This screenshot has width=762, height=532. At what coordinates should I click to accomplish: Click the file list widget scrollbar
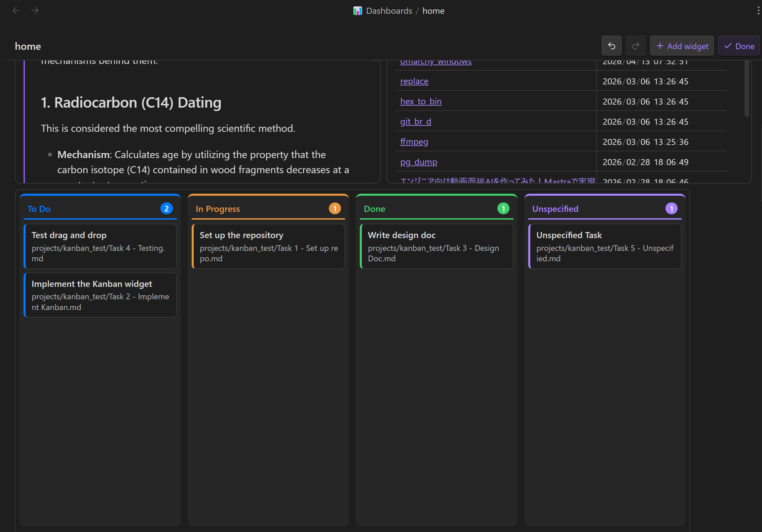pyautogui.click(x=747, y=88)
